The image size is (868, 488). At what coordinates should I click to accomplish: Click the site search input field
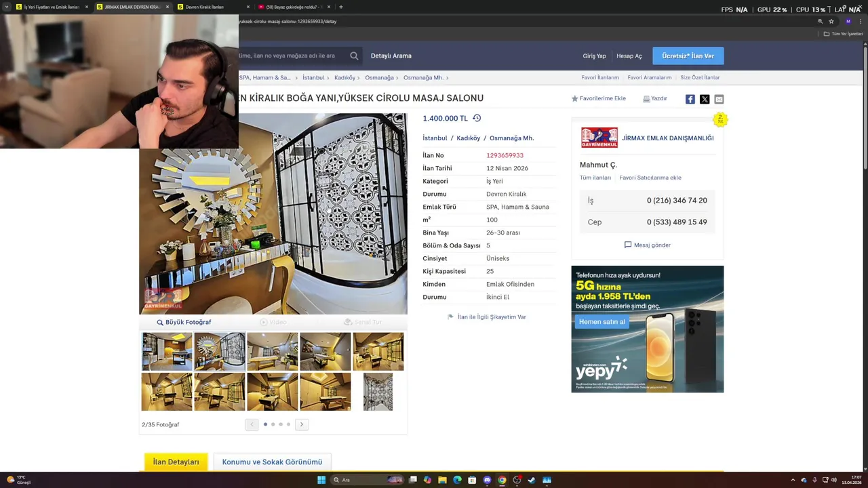(292, 56)
